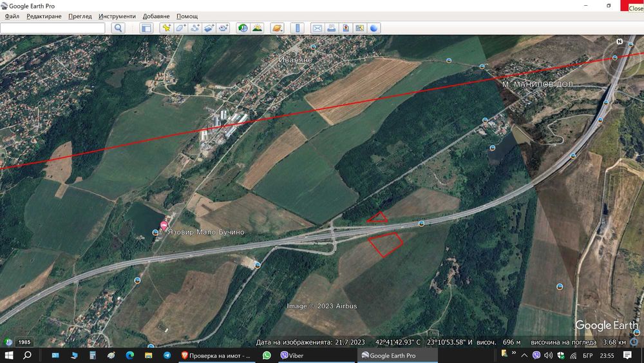Open Windows taskbar search
Image resolution: width=644 pixels, height=363 pixels.
(x=27, y=355)
